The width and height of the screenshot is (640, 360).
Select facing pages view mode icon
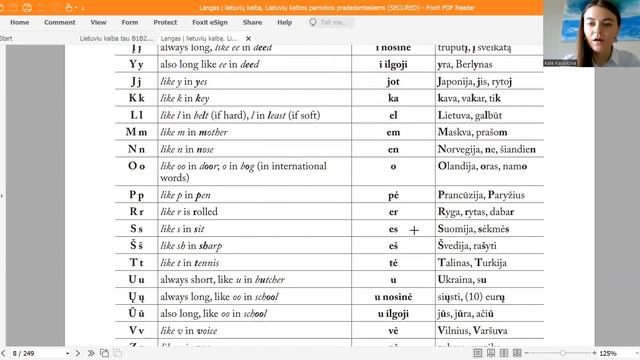(x=504, y=353)
